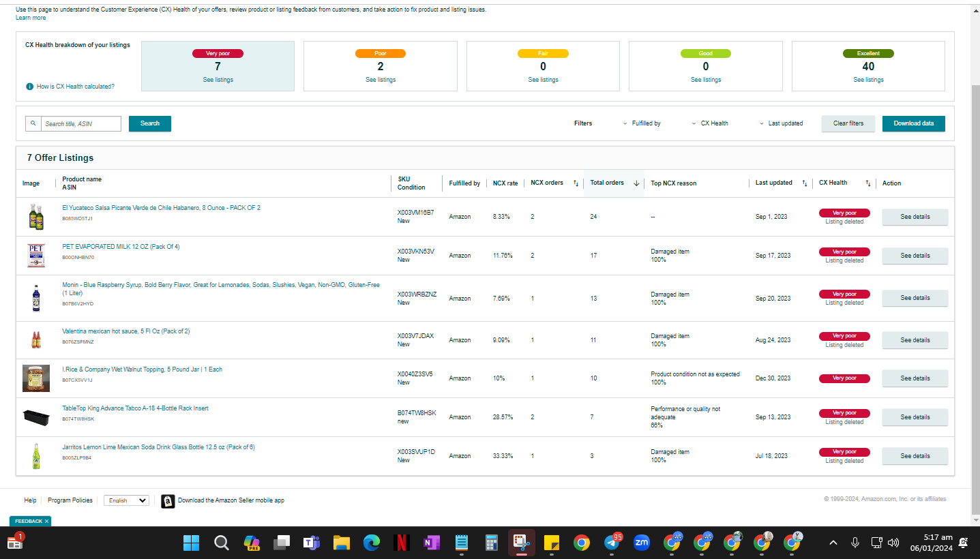
Task: Open the Learn more link
Action: coord(31,18)
